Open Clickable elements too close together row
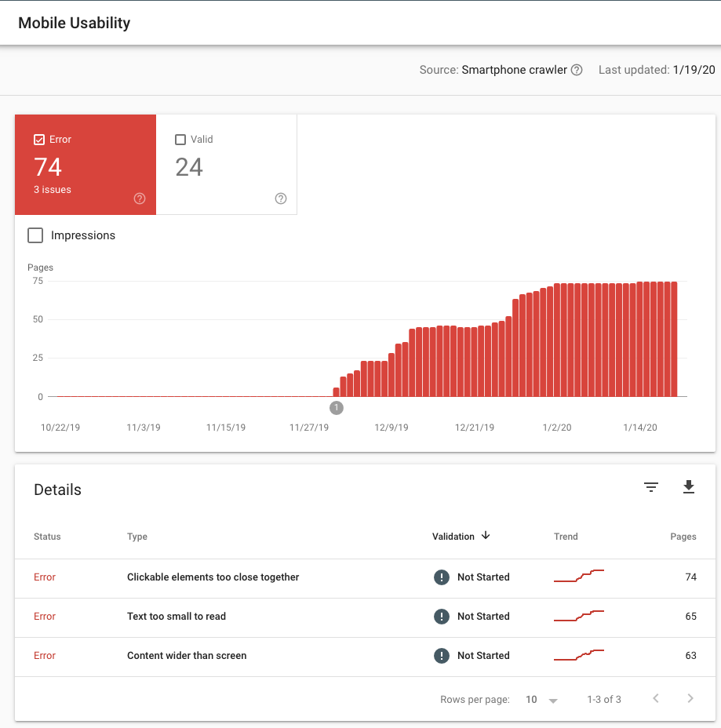 point(213,577)
